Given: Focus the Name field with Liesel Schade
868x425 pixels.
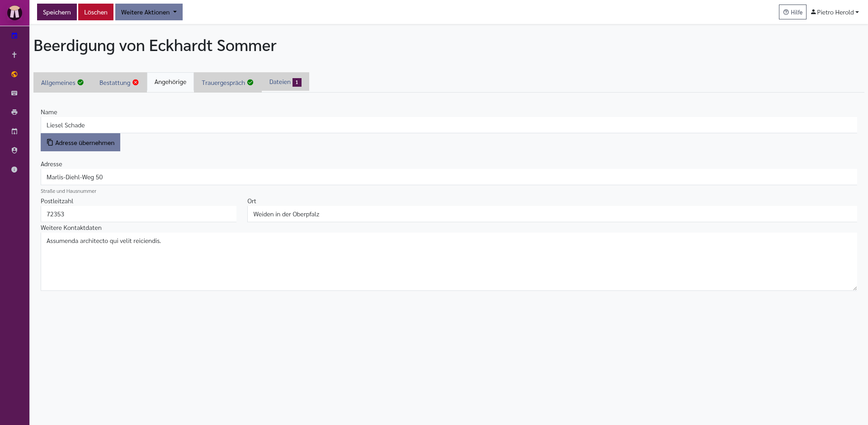Looking at the screenshot, I should click(x=449, y=125).
